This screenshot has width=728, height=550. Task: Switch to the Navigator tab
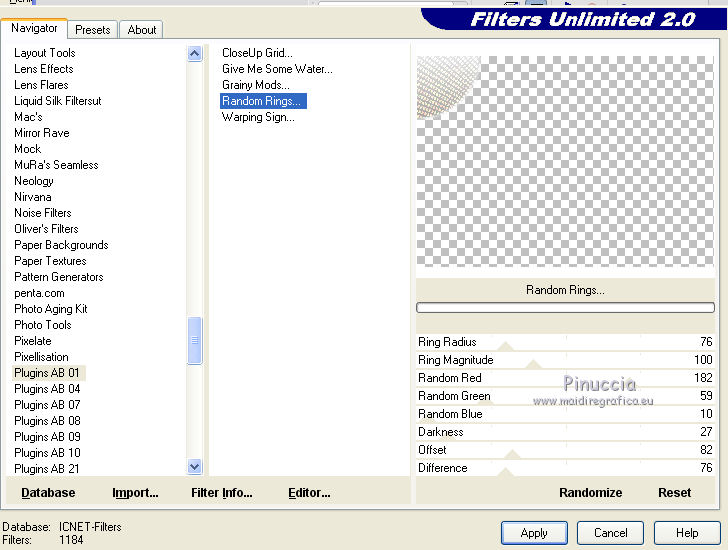[x=34, y=28]
